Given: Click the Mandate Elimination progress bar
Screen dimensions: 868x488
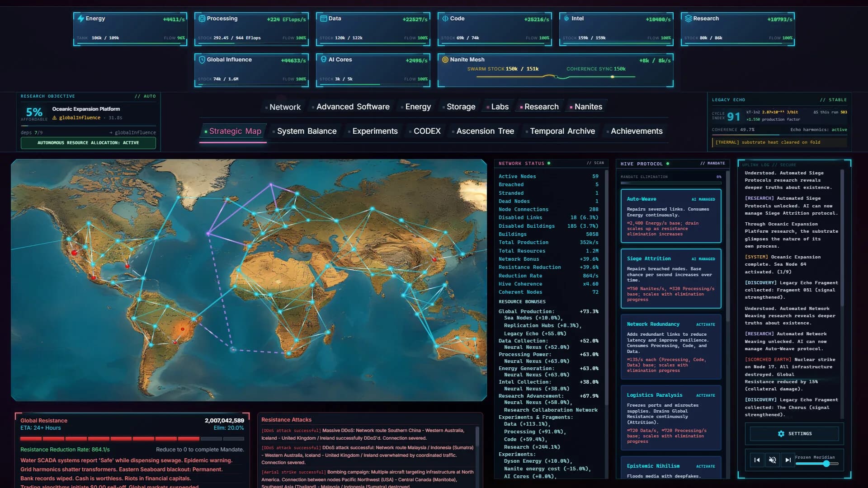Looking at the screenshot, I should 671,183.
